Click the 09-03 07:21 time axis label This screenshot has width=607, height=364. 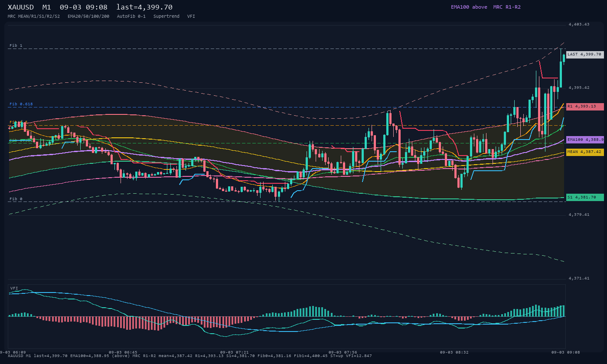[x=235, y=352]
